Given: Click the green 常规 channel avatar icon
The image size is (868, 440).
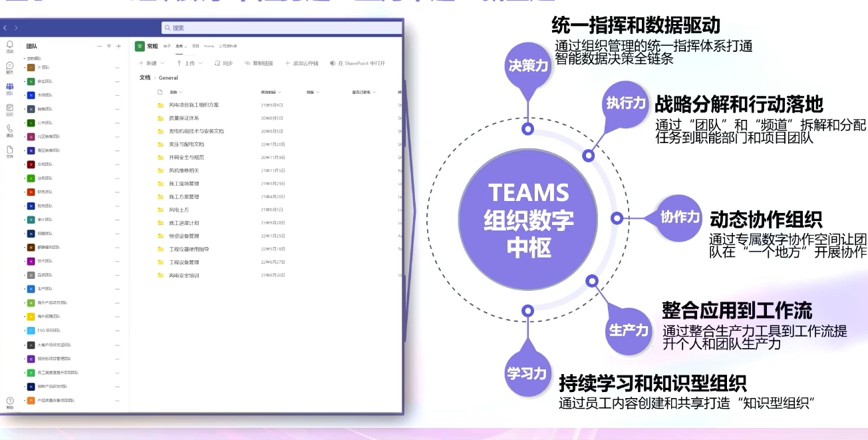Looking at the screenshot, I should point(140,46).
